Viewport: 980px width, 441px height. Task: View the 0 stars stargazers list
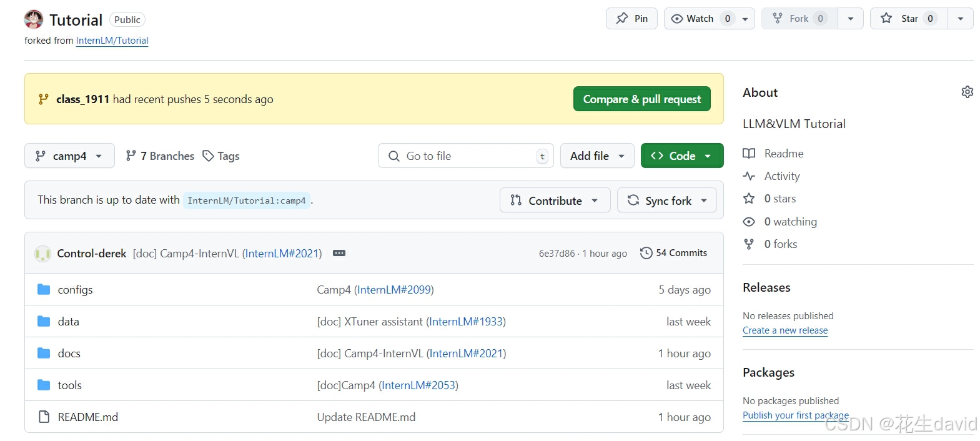[780, 199]
